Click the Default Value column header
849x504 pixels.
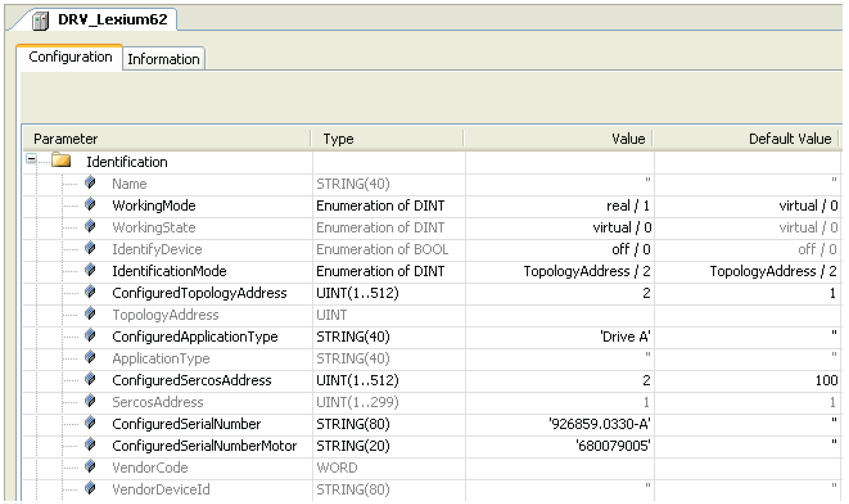point(789,139)
